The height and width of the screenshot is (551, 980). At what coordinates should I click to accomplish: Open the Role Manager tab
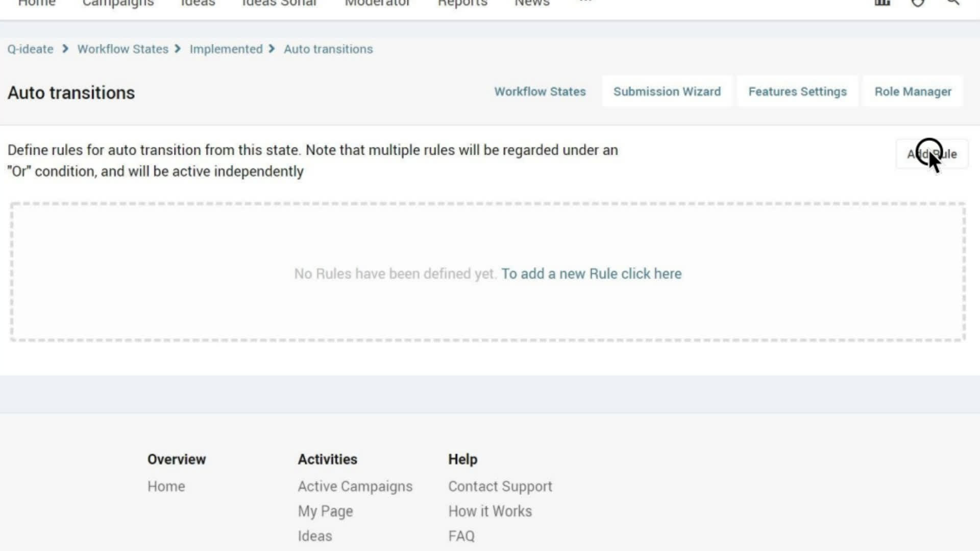913,92
